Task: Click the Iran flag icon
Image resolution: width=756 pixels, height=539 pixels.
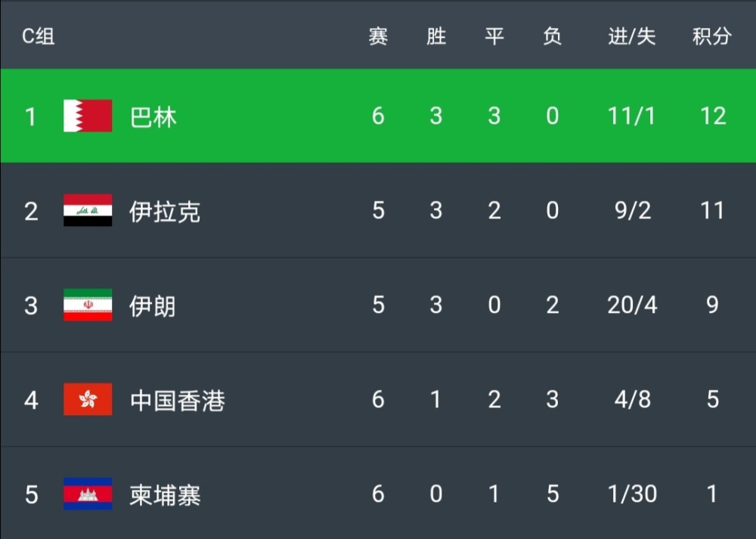Action: pyautogui.click(x=88, y=305)
